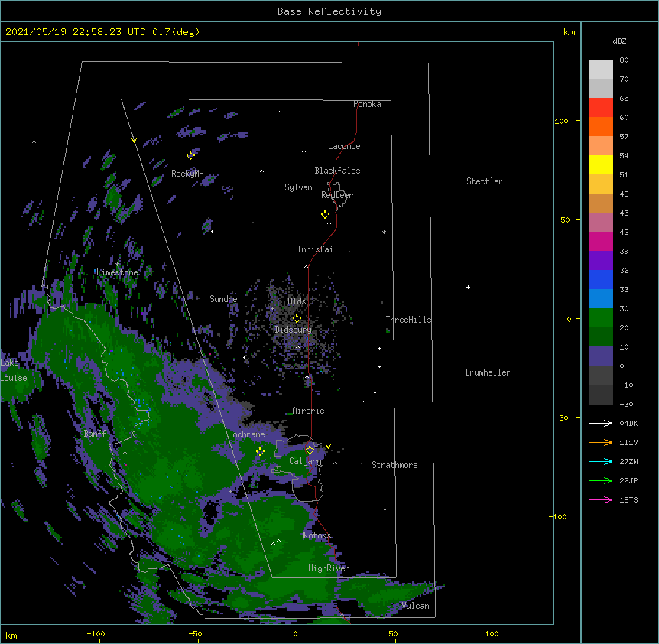
Task: Click the dBZ legend heading
Action: tap(619, 41)
